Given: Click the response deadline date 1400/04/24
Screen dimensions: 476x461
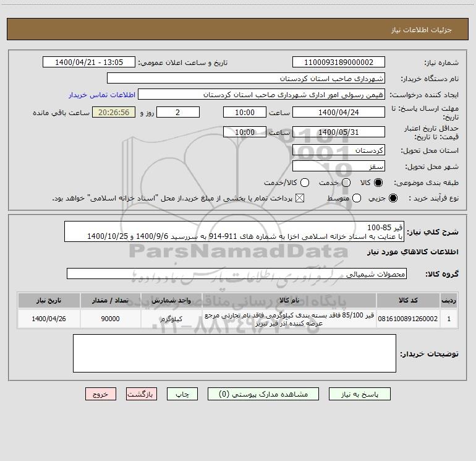Looking at the screenshot, I should click(x=339, y=112).
